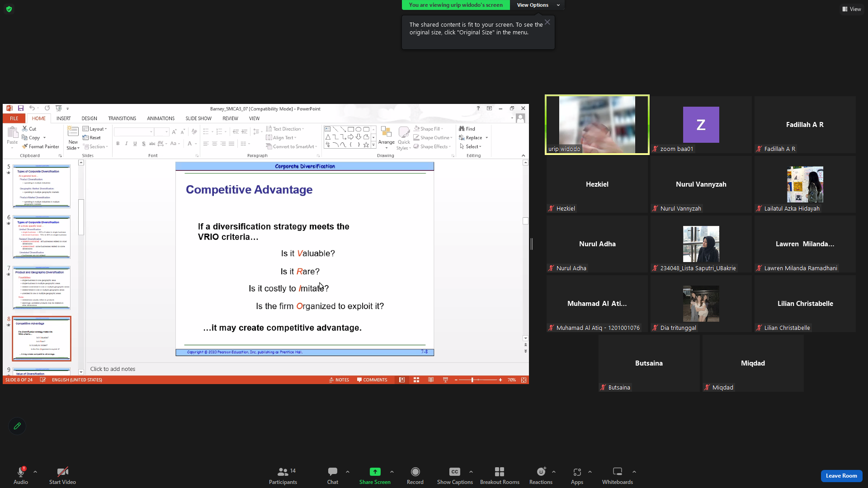Click the Paste icon in Clipboard group
Viewport: 868px width, 488px height.
tap(12, 132)
